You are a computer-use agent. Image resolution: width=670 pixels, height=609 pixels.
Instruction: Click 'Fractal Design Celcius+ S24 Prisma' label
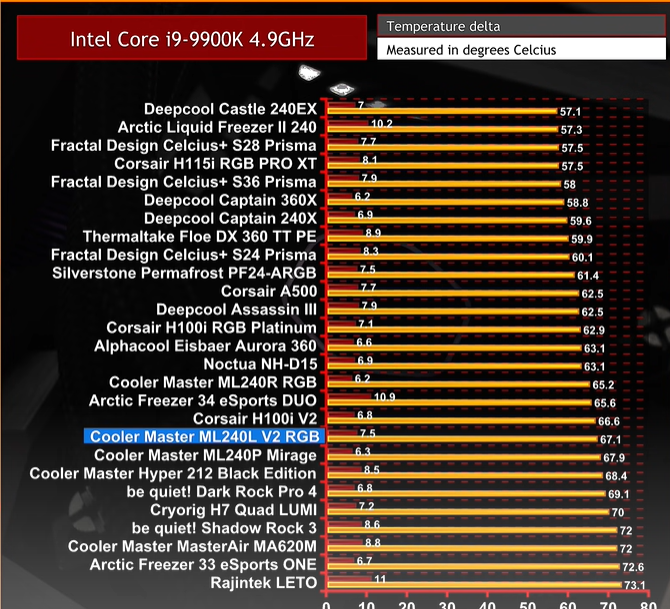184,255
